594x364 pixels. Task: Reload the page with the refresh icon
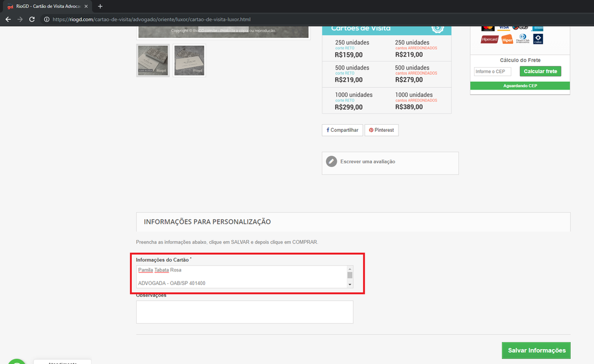(32, 20)
